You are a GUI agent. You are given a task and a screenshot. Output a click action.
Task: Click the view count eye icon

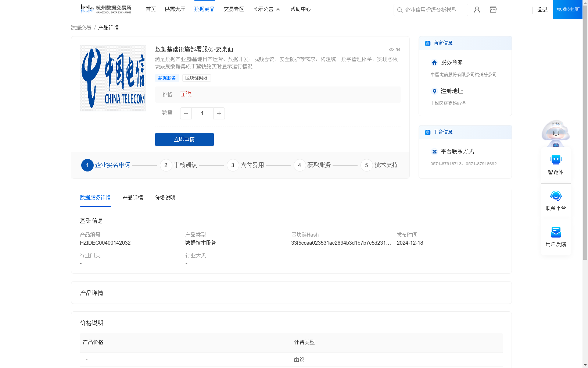click(391, 50)
